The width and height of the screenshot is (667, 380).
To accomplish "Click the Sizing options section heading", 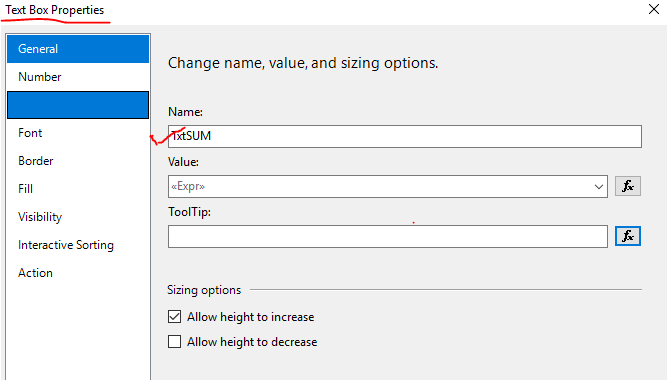I will point(204,290).
